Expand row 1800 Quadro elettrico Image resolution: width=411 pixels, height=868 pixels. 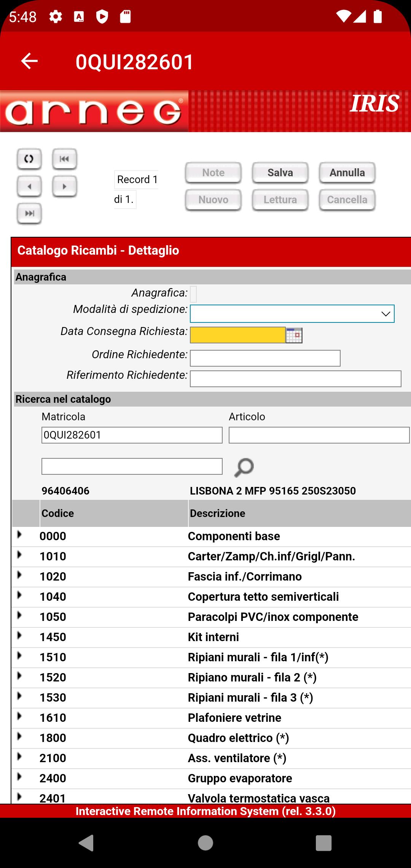coord(19,737)
